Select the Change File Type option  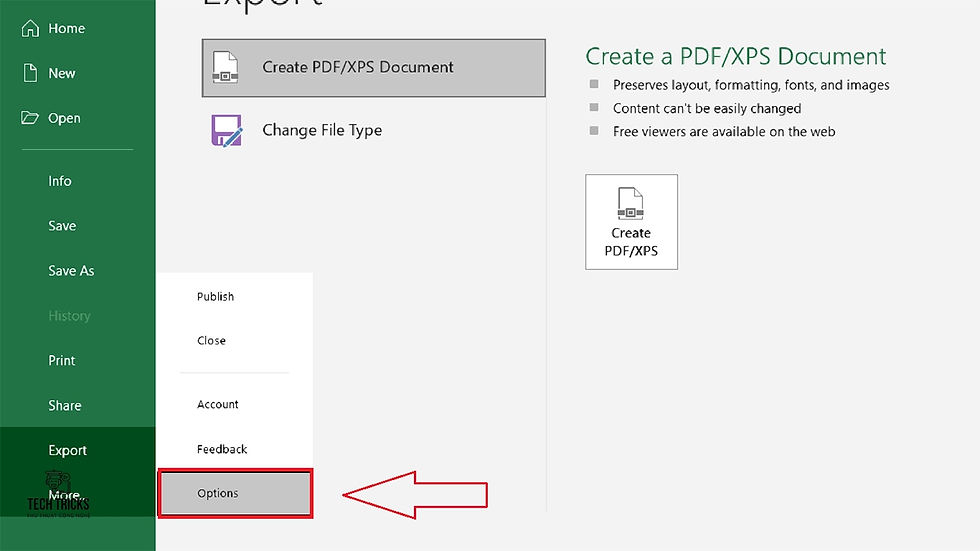click(374, 130)
